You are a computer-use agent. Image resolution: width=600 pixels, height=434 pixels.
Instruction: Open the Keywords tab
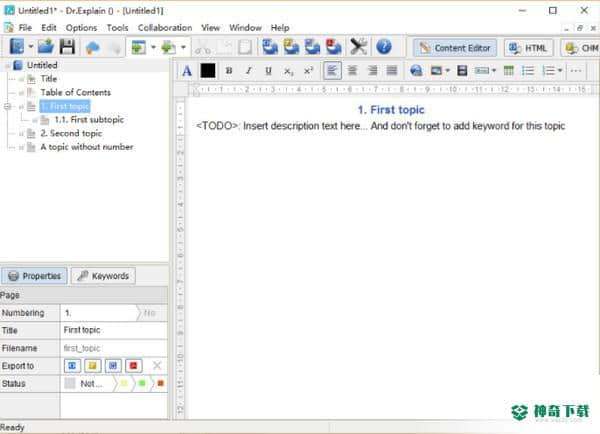tap(103, 276)
